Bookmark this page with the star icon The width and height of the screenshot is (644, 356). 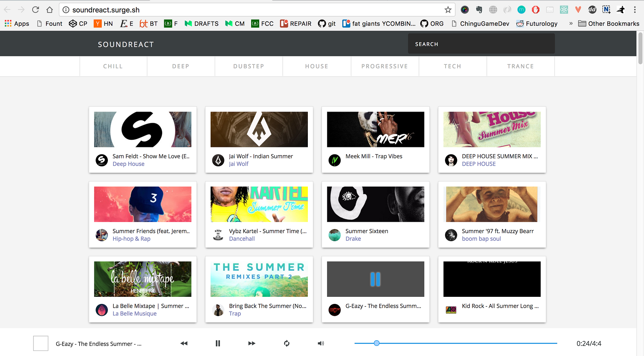[x=448, y=10]
